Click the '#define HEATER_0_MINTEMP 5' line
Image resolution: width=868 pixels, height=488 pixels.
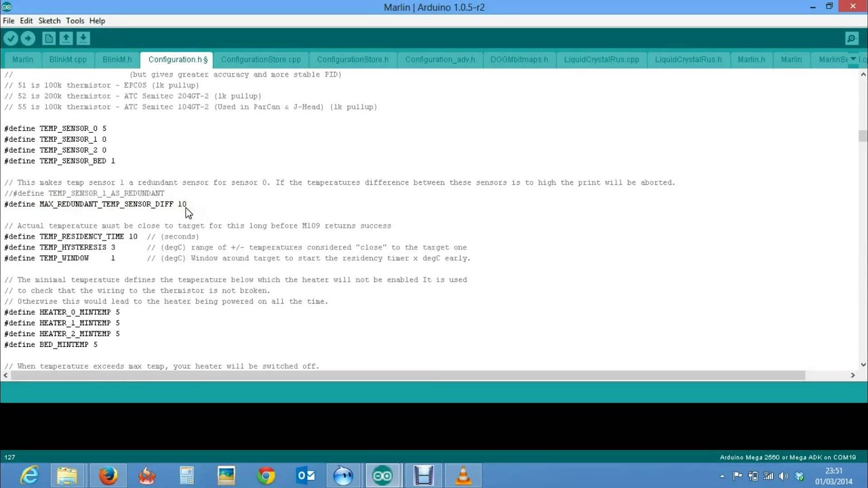[62, 312]
